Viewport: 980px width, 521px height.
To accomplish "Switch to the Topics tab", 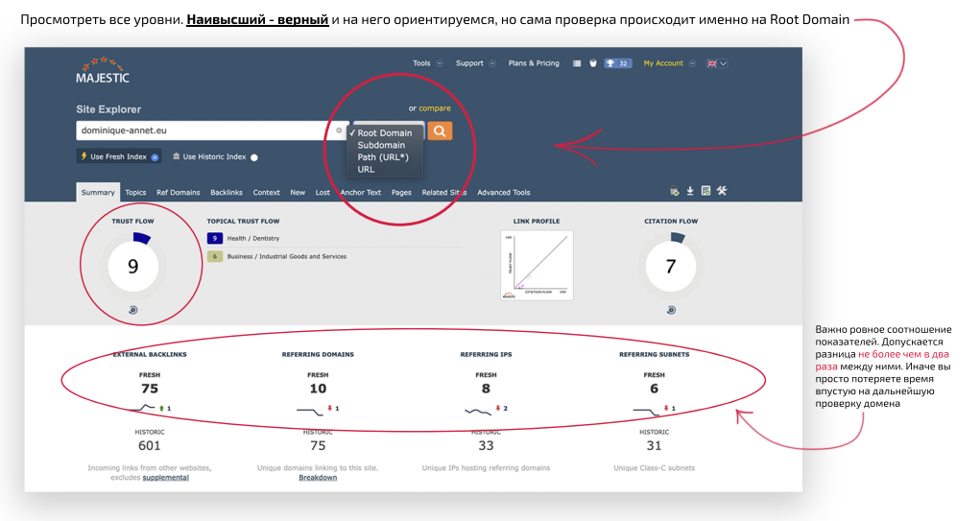I will [x=135, y=193].
